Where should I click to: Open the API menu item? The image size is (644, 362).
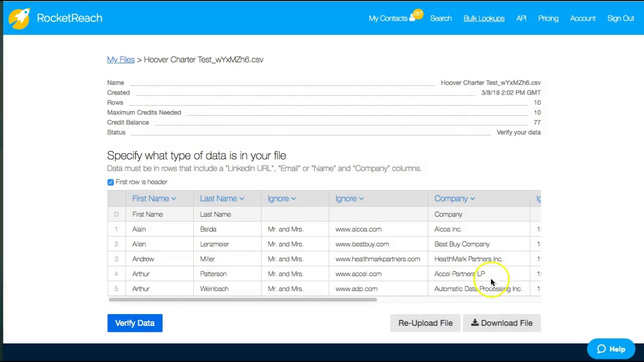[x=521, y=19]
